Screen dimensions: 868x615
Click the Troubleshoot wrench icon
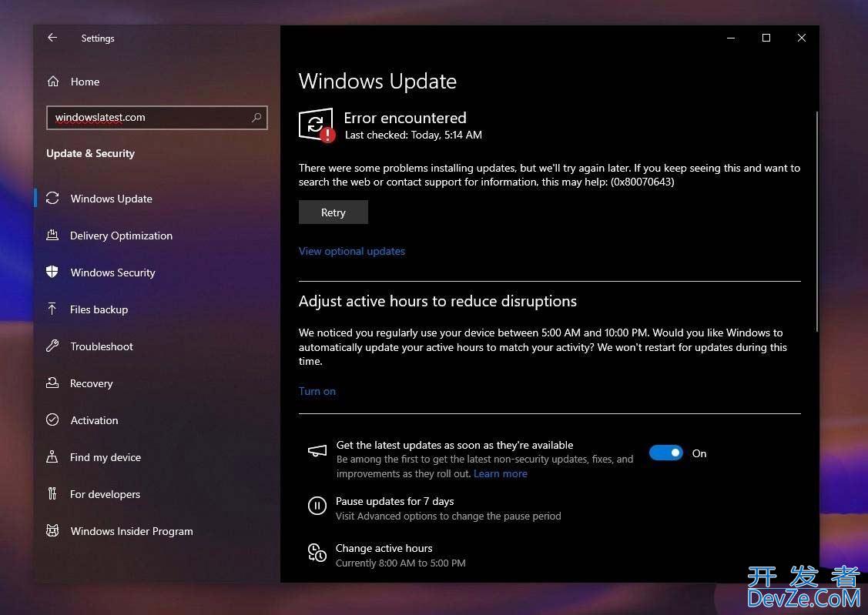[x=52, y=346]
